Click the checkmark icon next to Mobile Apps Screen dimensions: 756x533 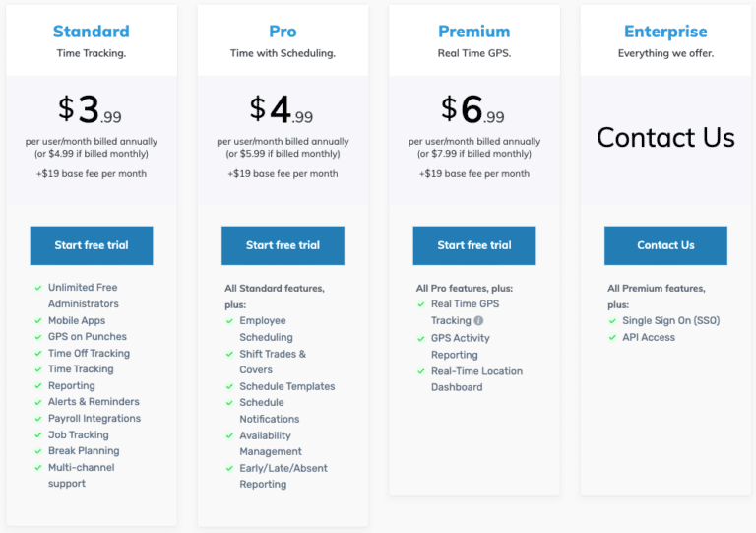coord(37,320)
